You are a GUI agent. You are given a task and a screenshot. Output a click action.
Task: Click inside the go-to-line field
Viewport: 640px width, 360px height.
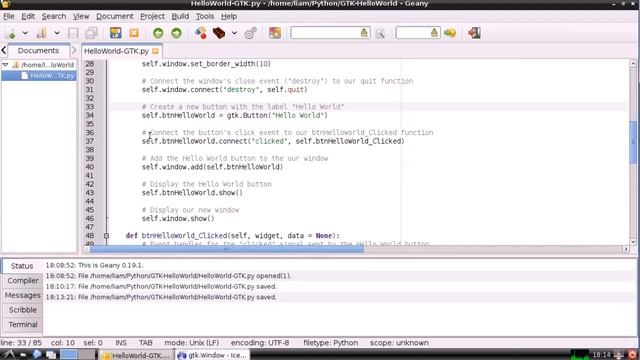[x=413, y=33]
